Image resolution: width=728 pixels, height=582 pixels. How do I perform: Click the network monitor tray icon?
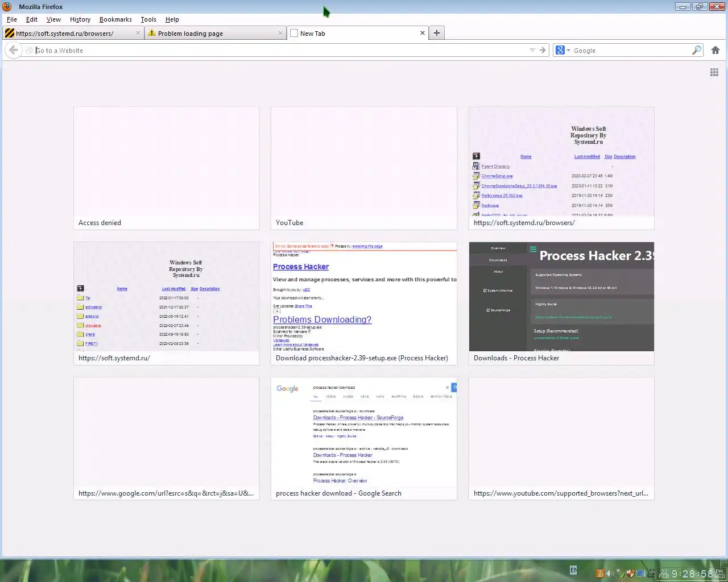click(x=641, y=573)
